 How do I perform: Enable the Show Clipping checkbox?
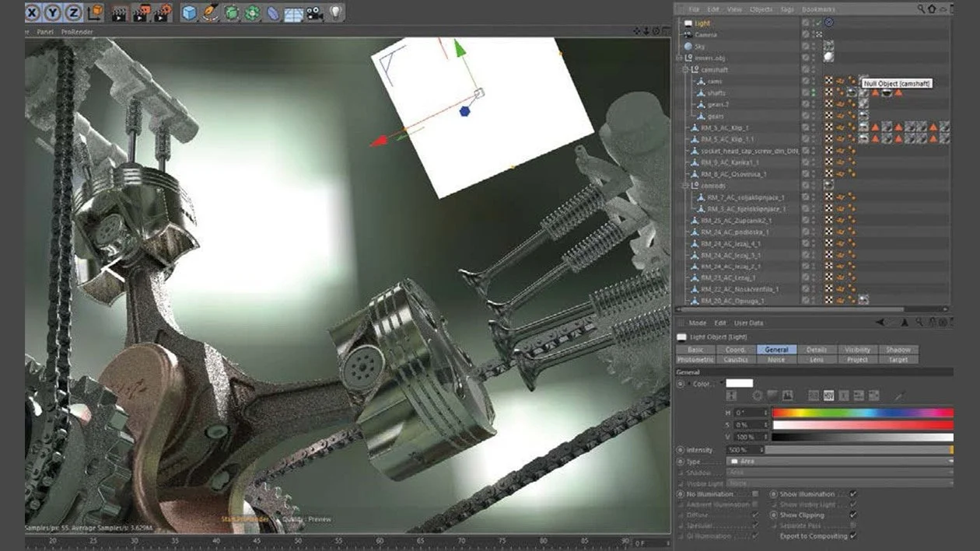[852, 515]
